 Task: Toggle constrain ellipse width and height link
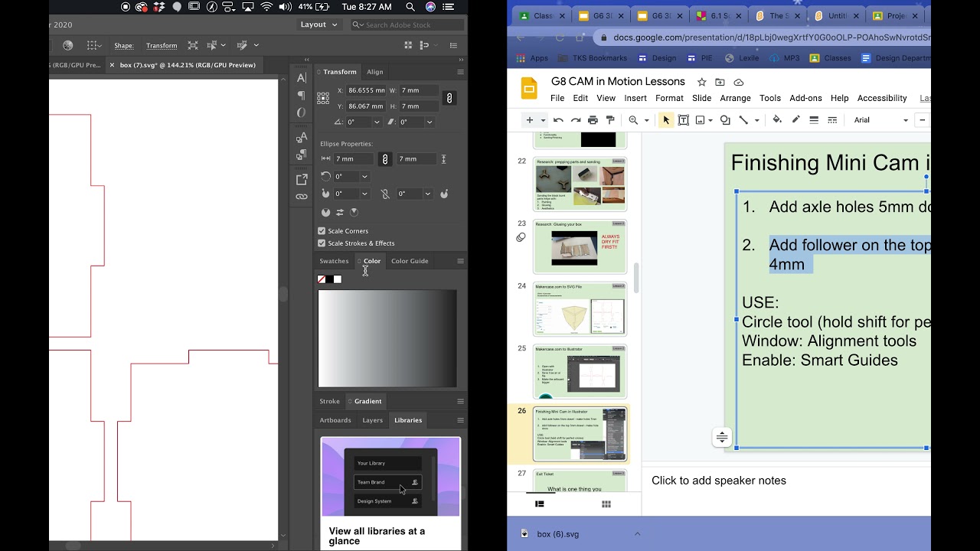[385, 158]
